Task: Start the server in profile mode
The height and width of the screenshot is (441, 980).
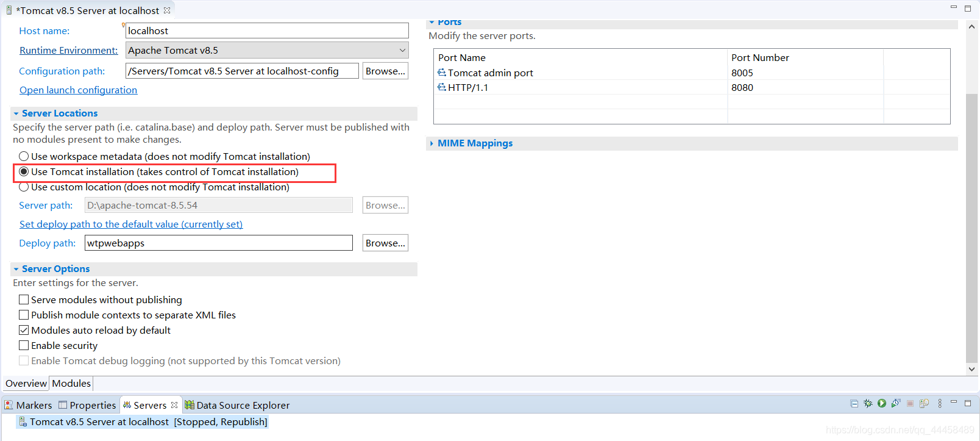Action: (x=896, y=404)
